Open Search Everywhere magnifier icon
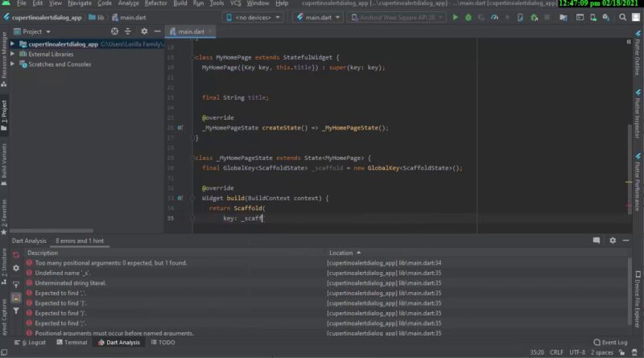 coord(622,17)
